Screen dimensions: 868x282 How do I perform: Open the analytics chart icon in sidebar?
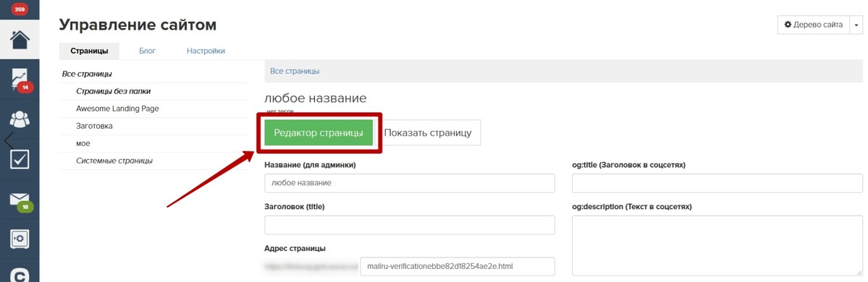[x=20, y=79]
